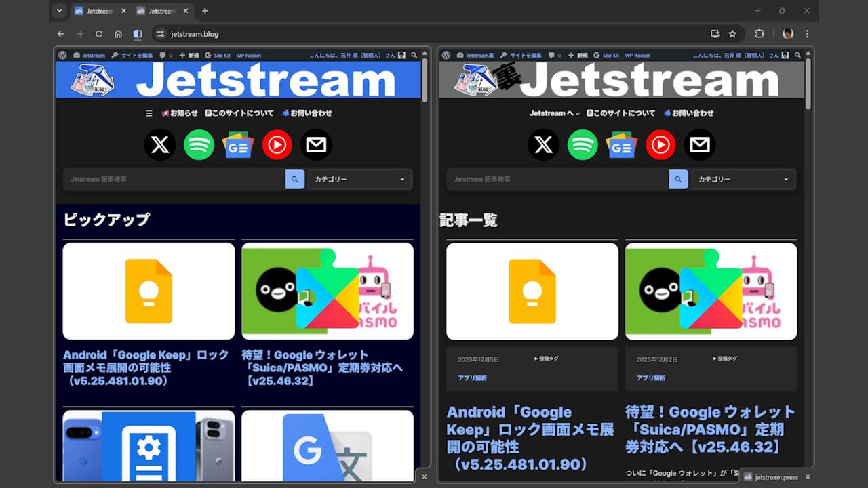
Task: Open the Chrome tab search dropdown arrow
Action: pyautogui.click(x=59, y=11)
